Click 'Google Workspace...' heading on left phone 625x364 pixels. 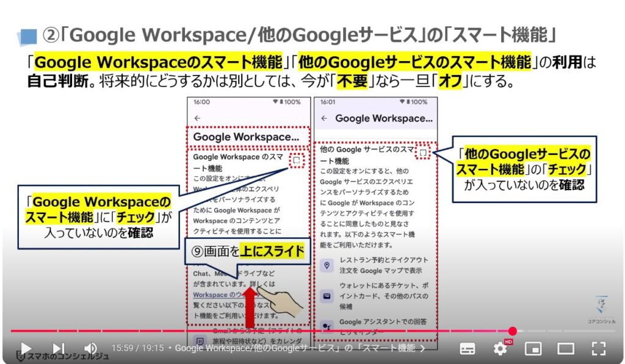246,137
